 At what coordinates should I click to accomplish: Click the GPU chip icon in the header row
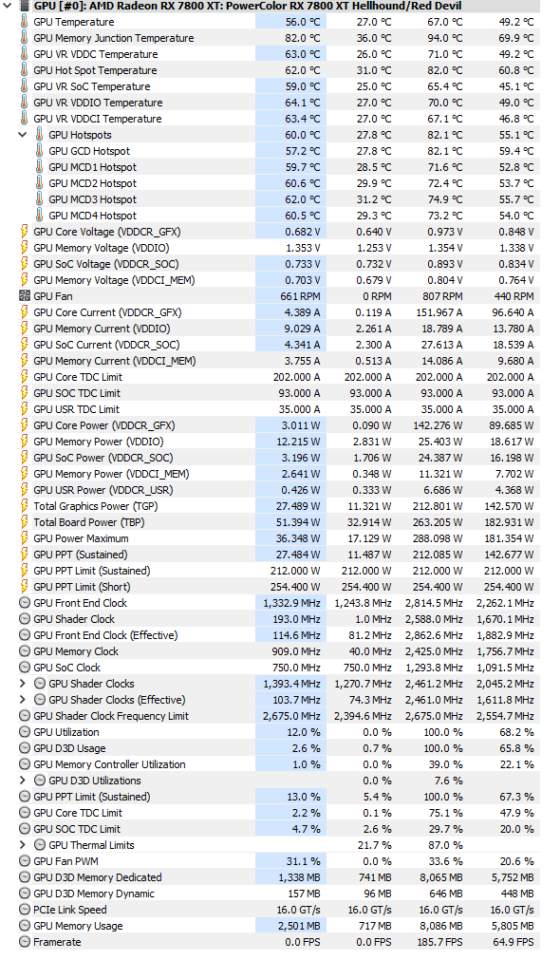[25, 6]
